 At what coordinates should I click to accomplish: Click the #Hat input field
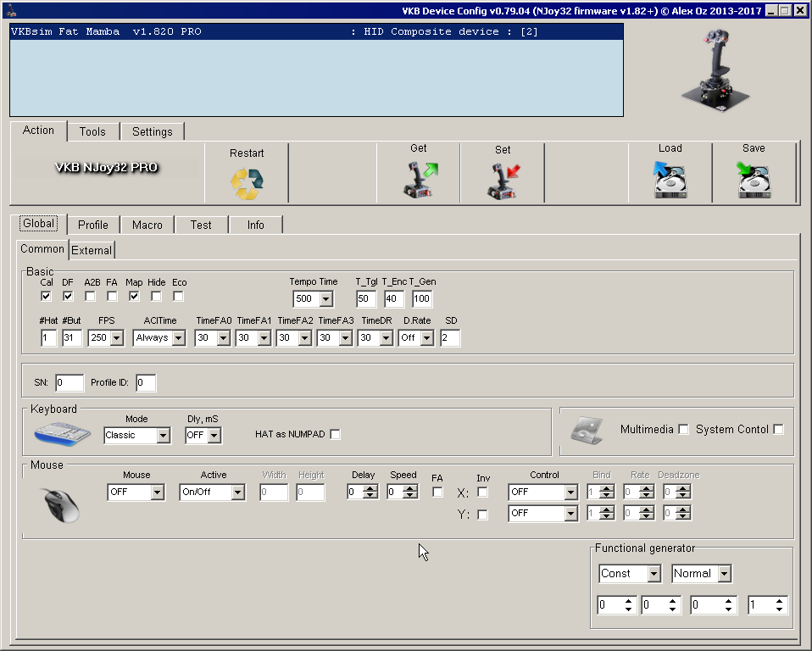[x=48, y=338]
